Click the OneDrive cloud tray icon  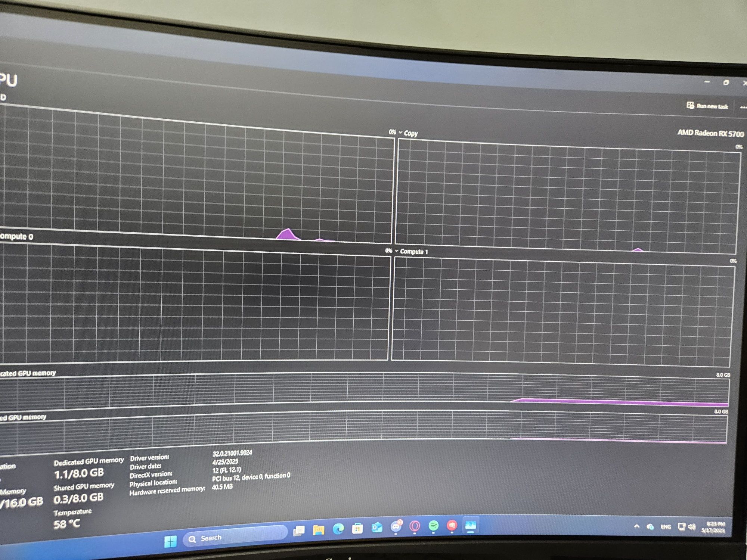[x=650, y=527]
